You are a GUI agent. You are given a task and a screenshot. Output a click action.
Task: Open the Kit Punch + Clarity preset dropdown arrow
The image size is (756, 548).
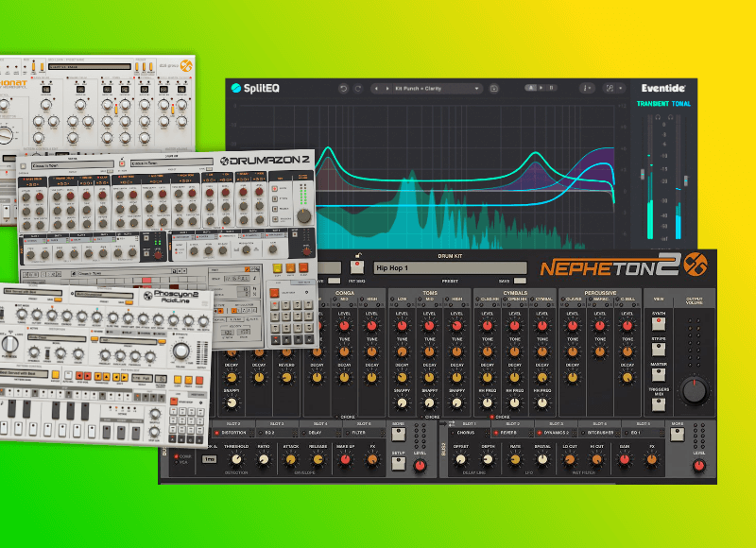(476, 89)
